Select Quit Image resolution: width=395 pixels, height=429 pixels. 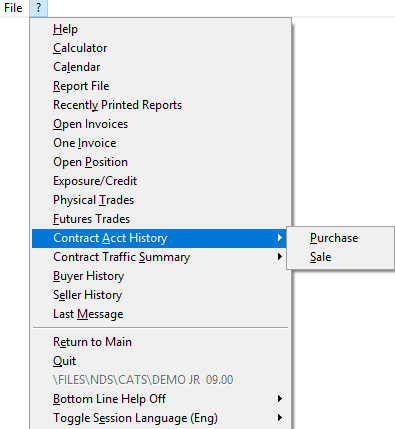coord(159,361)
